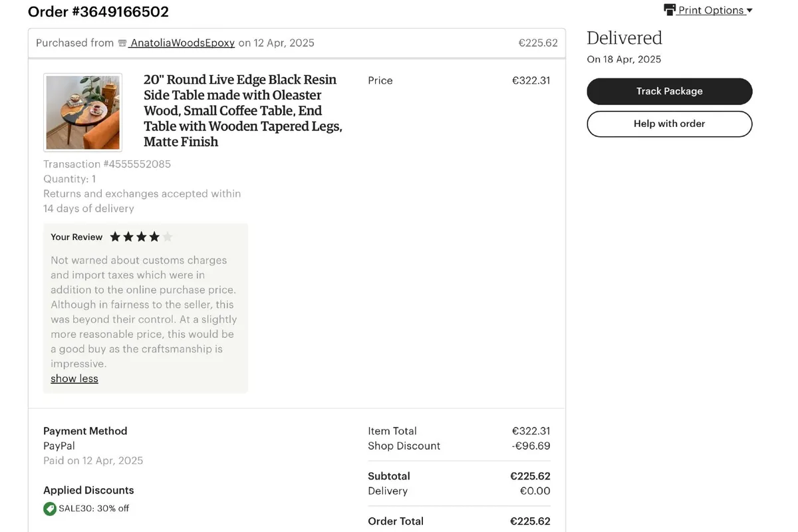This screenshot has width=798, height=532.
Task: Click the Order #3649166502 heading
Action: [98, 11]
